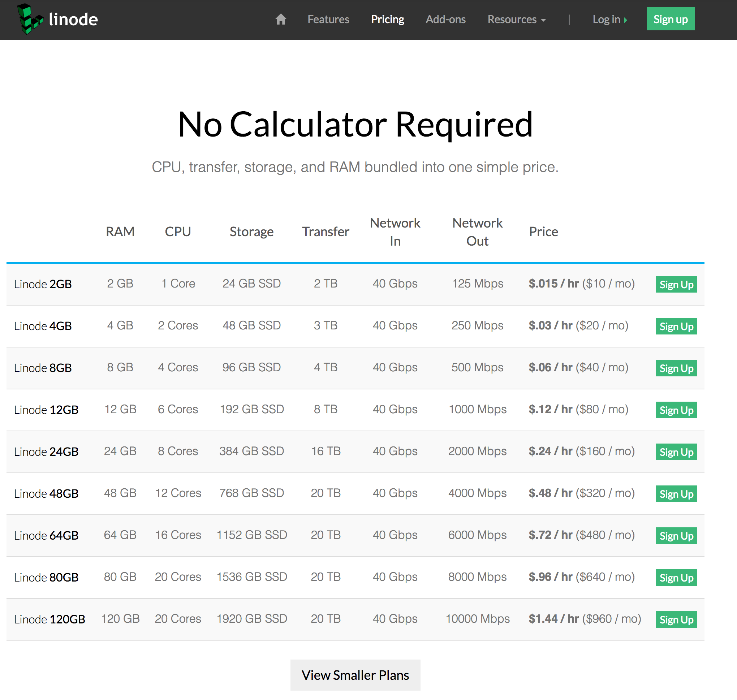Click the Linode logo
Image resolution: width=737 pixels, height=700 pixels.
(x=57, y=19)
